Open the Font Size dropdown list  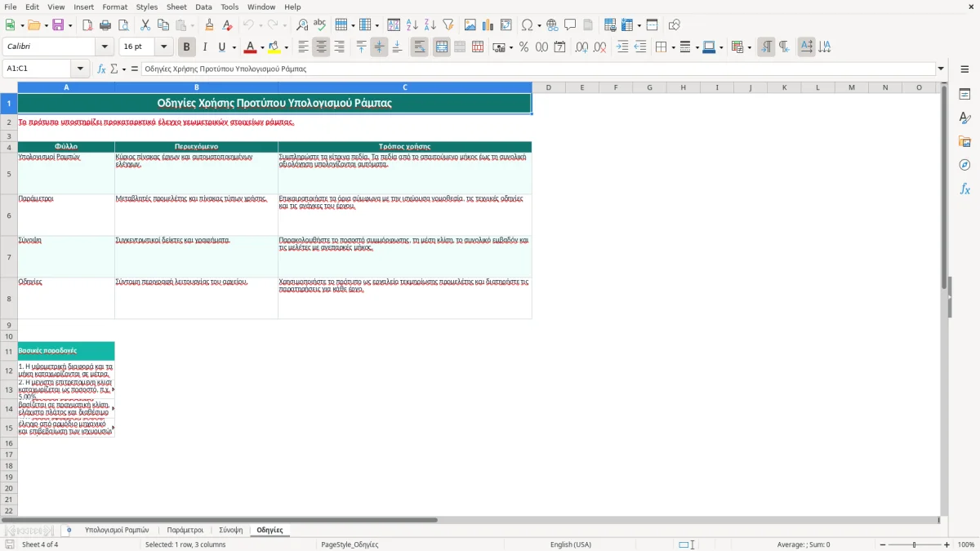163,47
